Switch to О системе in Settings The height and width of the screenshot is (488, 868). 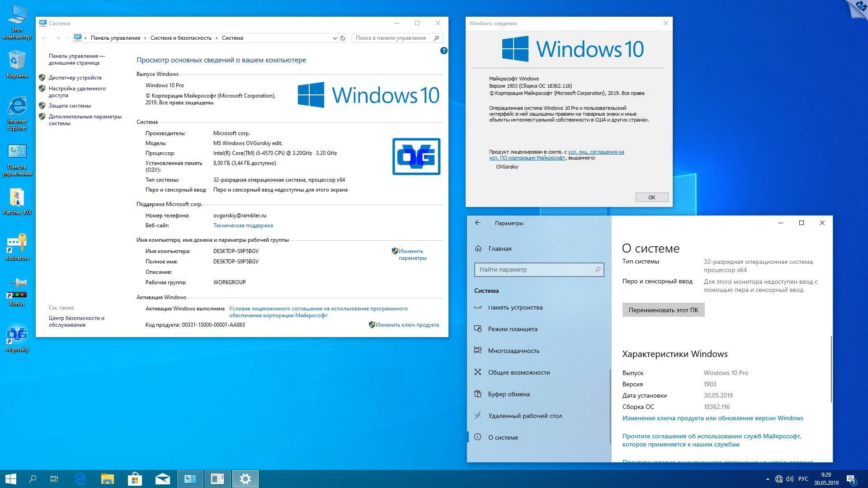[x=503, y=437]
